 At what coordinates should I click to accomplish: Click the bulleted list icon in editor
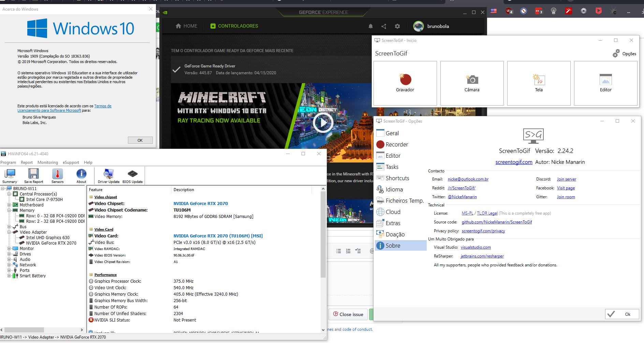coord(339,251)
